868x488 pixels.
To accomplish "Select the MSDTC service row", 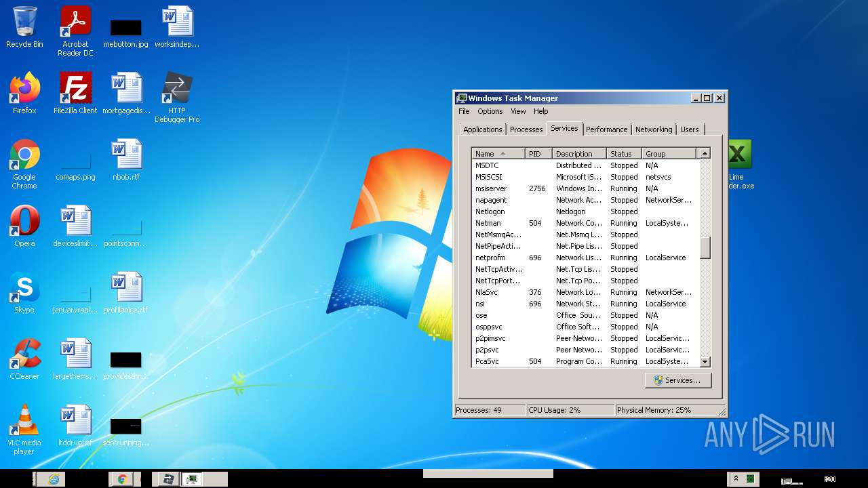I will pos(585,165).
